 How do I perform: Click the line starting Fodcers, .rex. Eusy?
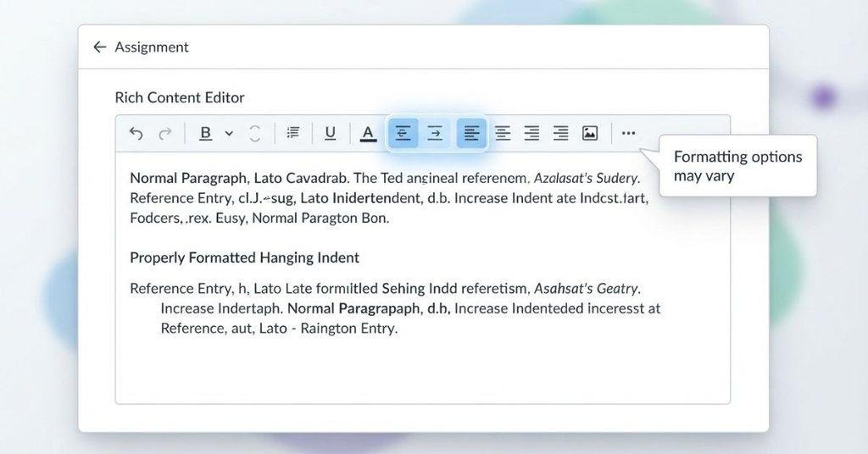[259, 218]
